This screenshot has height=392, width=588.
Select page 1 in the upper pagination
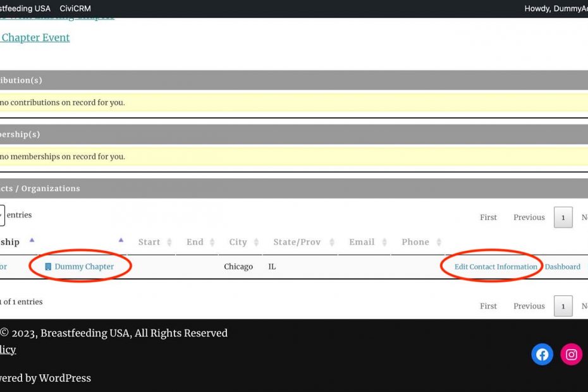coord(563,217)
